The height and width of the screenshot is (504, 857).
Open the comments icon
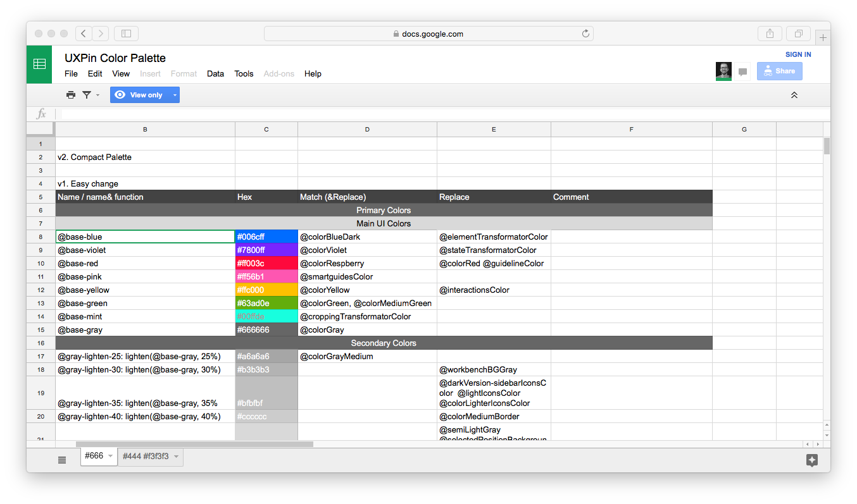point(743,71)
